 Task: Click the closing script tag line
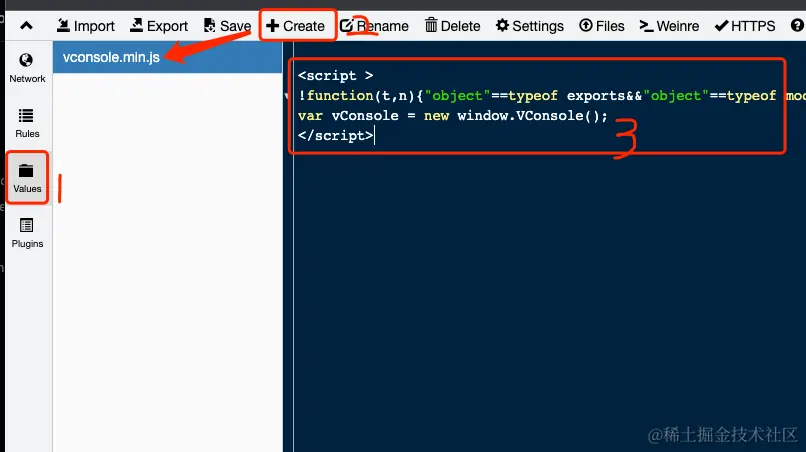click(x=336, y=136)
